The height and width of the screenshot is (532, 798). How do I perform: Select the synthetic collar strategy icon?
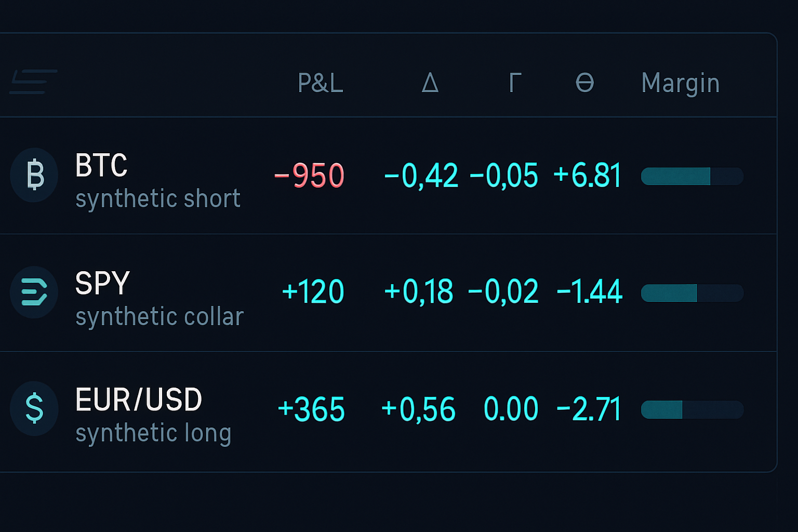click(x=34, y=292)
